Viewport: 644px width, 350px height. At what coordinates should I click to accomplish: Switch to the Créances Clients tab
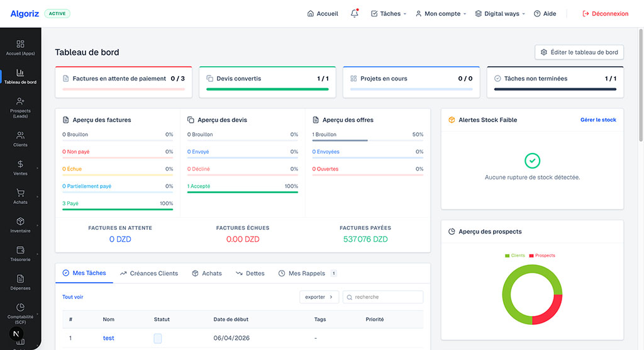point(149,273)
